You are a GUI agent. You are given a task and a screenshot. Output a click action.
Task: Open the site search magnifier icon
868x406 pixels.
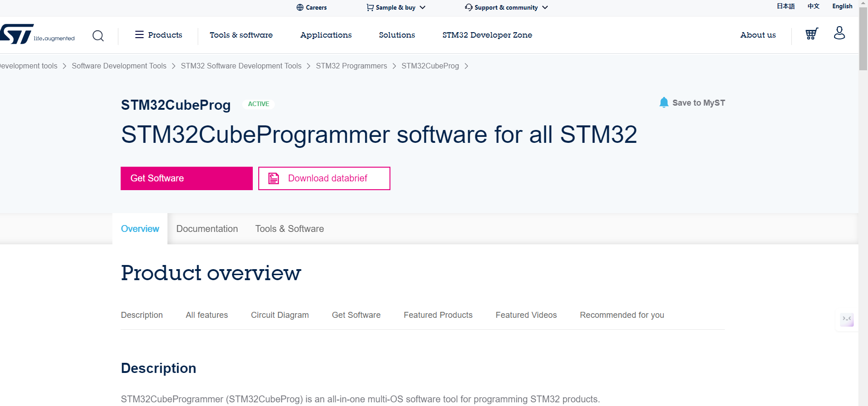point(98,35)
